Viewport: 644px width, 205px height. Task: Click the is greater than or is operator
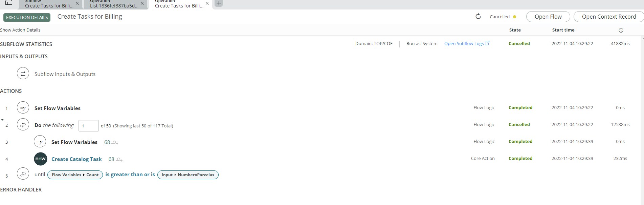tap(130, 174)
